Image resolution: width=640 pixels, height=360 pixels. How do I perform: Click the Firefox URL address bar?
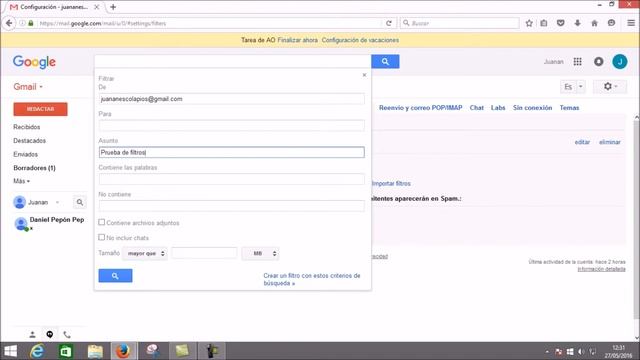click(x=208, y=23)
